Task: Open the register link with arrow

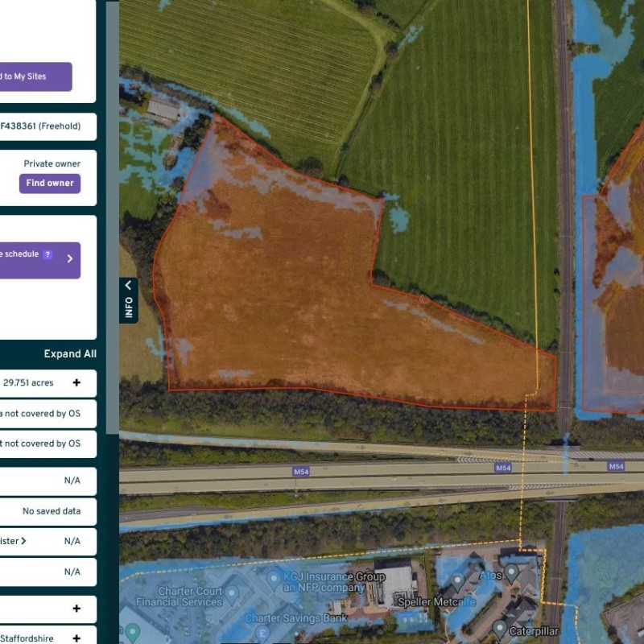Action: [16, 541]
